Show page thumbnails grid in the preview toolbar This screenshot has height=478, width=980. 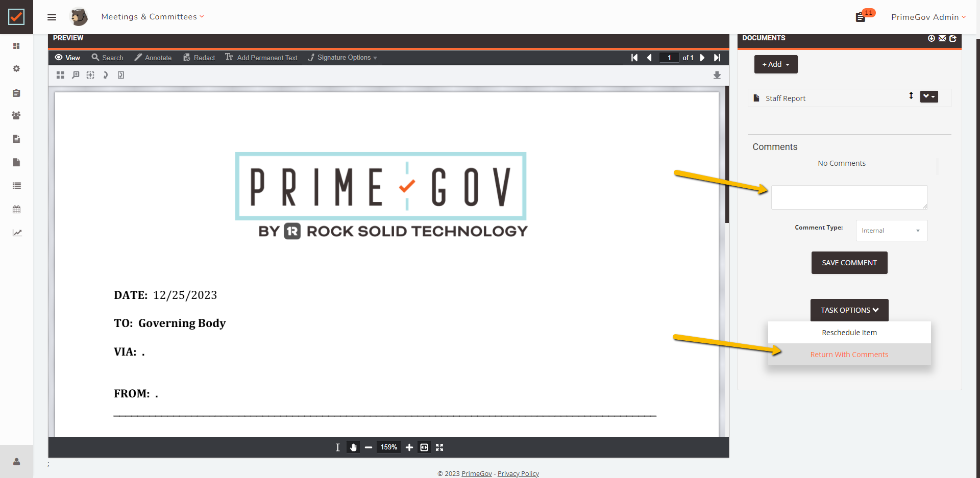click(x=60, y=75)
